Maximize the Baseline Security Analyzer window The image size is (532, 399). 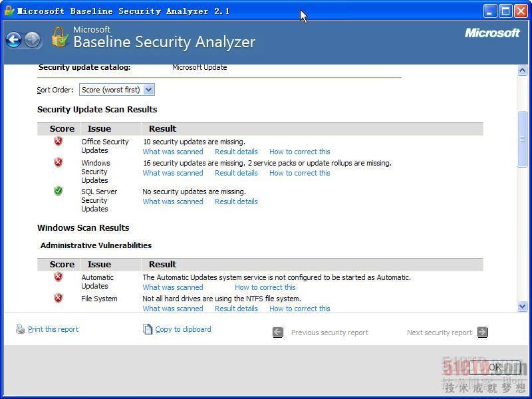[505, 11]
